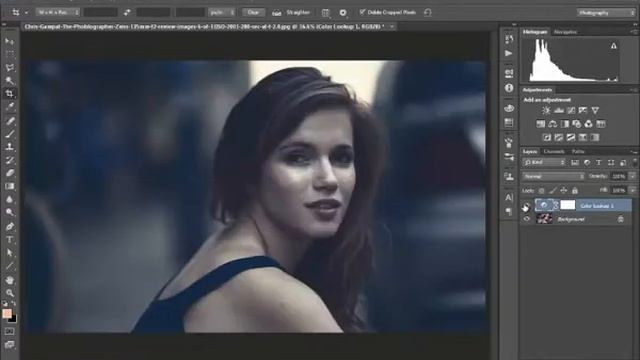Switch to the Navigator tab
Viewport: 640px width, 360px height.
565,32
